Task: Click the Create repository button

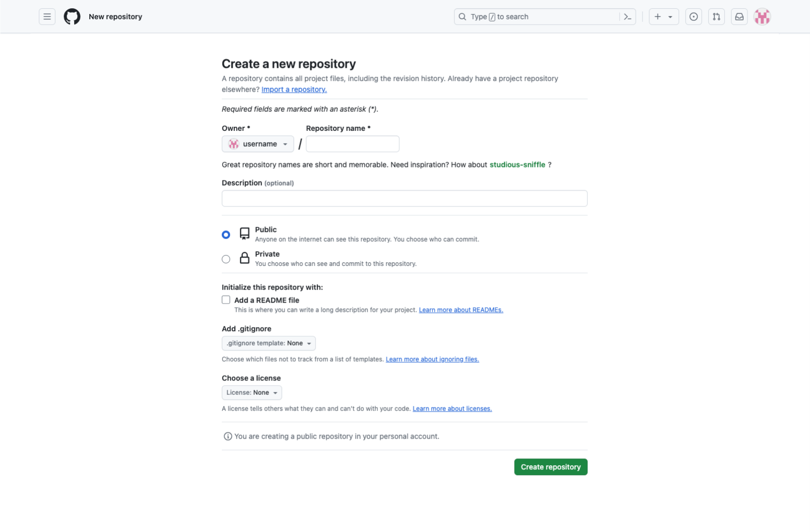Action: (x=550, y=467)
